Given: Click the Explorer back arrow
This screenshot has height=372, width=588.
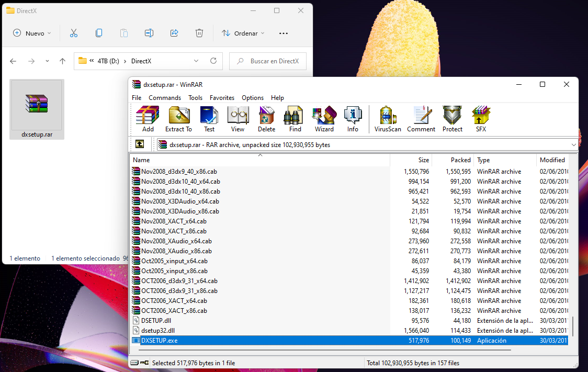Looking at the screenshot, I should pos(13,61).
